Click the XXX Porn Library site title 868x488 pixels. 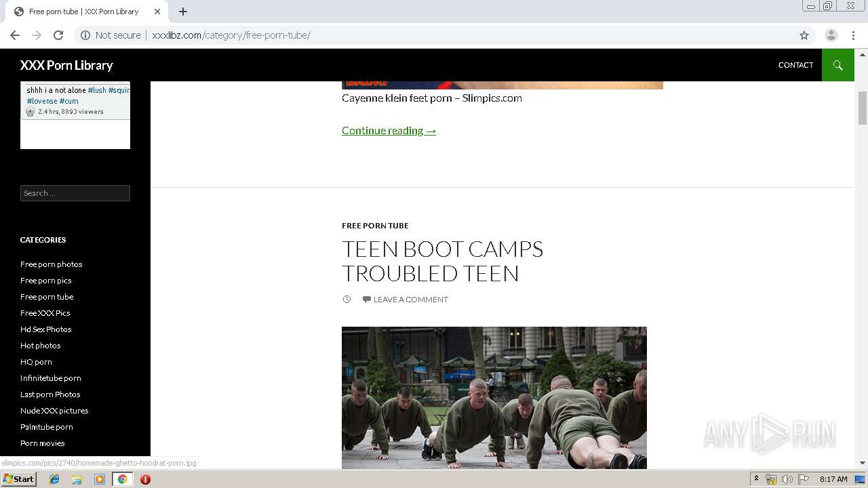click(x=66, y=65)
